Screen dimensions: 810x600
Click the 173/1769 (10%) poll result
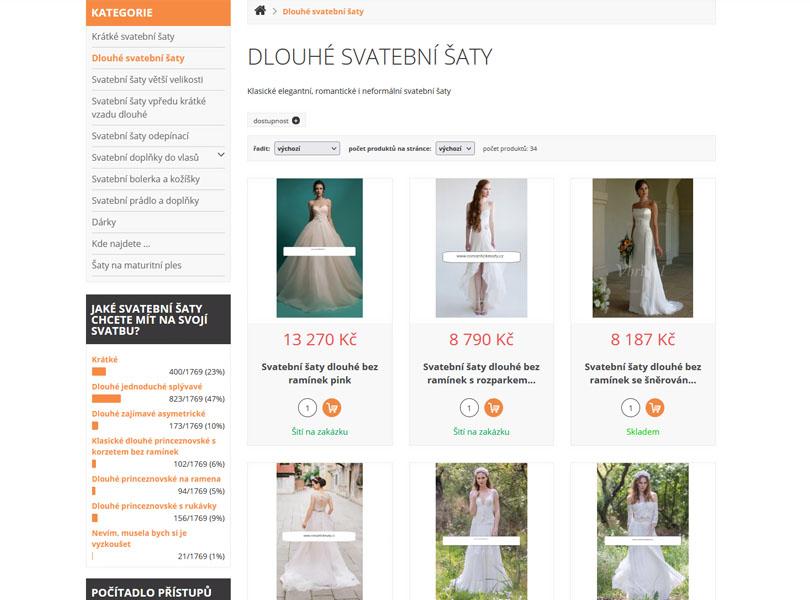[197, 426]
